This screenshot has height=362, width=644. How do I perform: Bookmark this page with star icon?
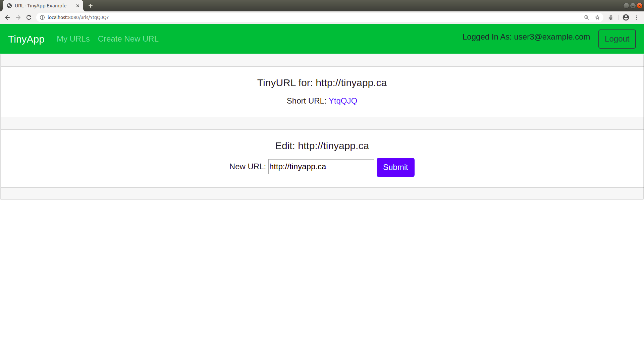597,17
